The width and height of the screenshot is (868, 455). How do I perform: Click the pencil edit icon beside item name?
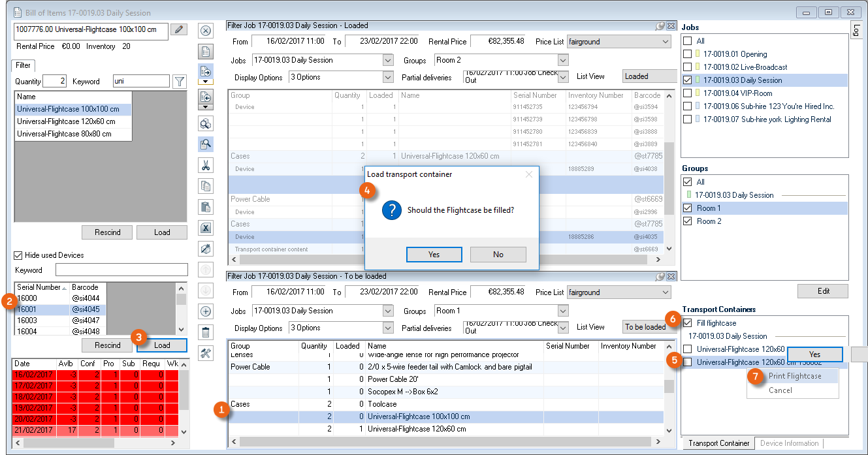click(178, 30)
